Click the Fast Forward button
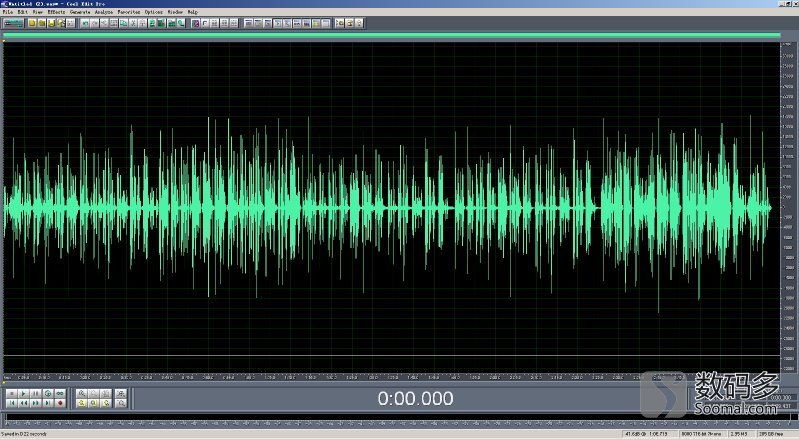This screenshot has width=799, height=439. 36,403
